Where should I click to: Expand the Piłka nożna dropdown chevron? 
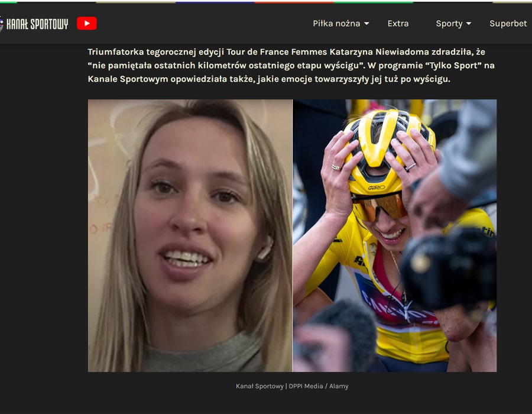click(367, 24)
